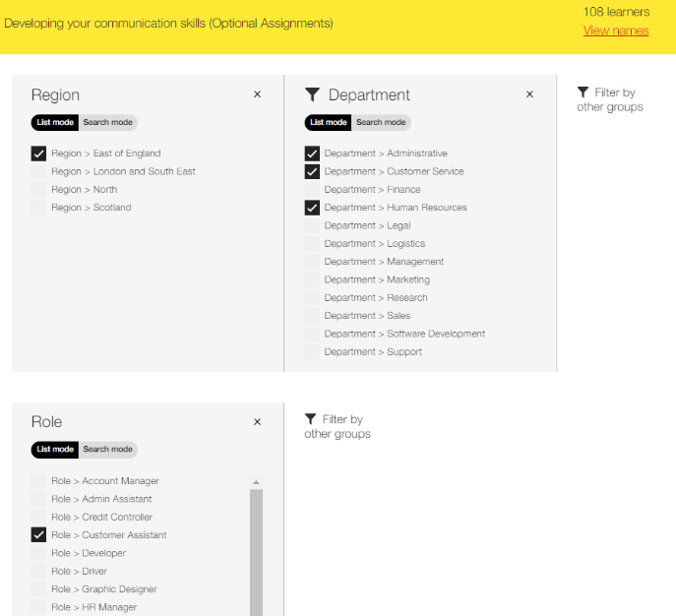Click the lower Filter by other groups funnel
The width and height of the screenshot is (676, 616).
310,419
